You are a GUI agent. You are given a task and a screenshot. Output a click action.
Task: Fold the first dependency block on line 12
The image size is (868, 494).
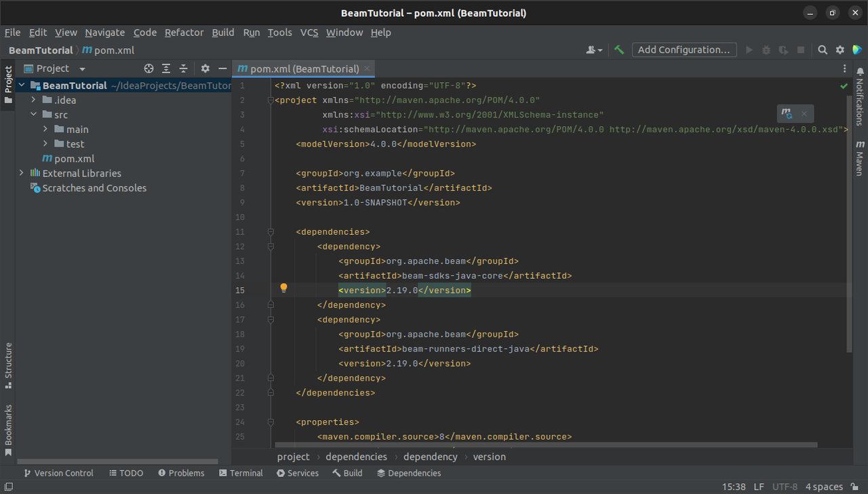pos(271,246)
